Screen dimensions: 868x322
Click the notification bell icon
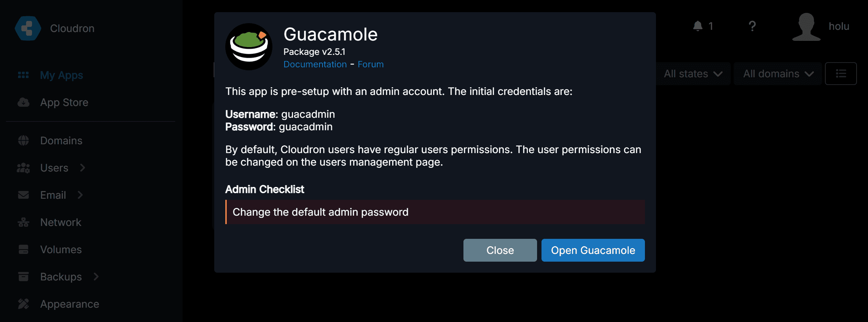[x=698, y=26]
